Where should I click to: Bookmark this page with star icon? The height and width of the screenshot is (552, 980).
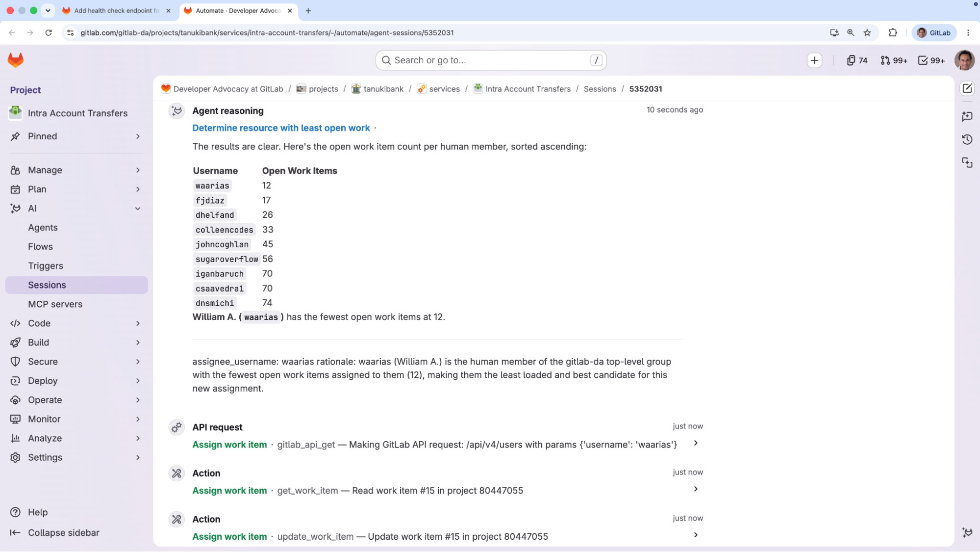[x=867, y=33]
